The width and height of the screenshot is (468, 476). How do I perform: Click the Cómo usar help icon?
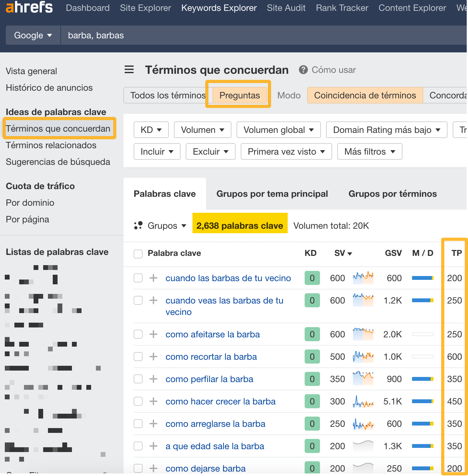pos(303,70)
